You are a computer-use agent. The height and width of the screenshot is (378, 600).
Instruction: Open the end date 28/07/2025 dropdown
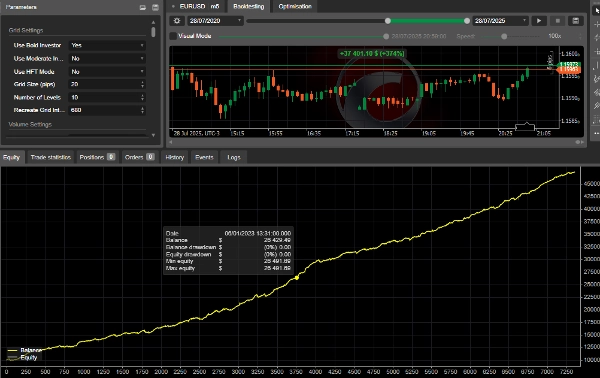(x=501, y=21)
